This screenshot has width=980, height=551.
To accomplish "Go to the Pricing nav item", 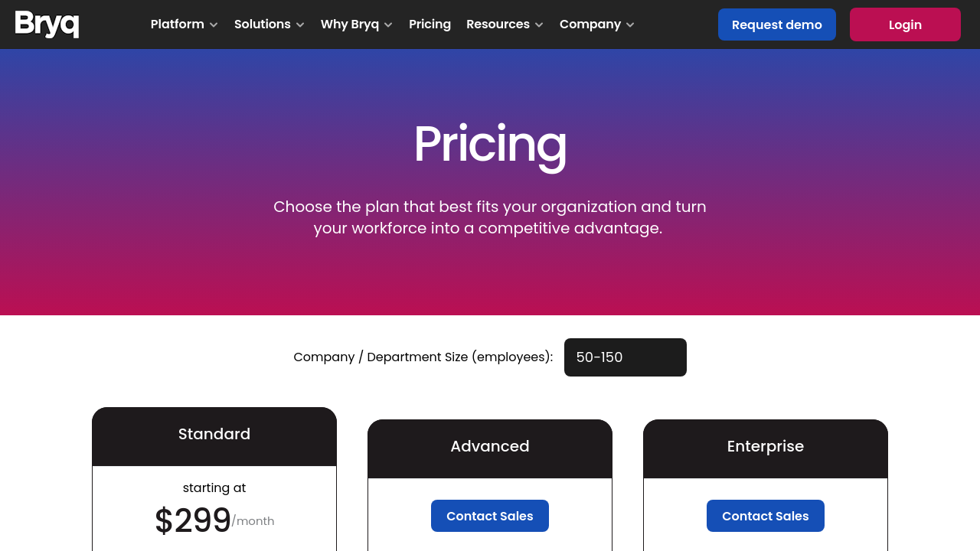I will pyautogui.click(x=430, y=24).
